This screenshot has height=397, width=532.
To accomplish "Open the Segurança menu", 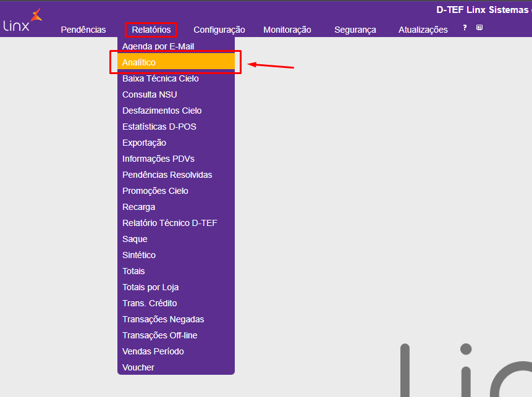I will click(355, 30).
